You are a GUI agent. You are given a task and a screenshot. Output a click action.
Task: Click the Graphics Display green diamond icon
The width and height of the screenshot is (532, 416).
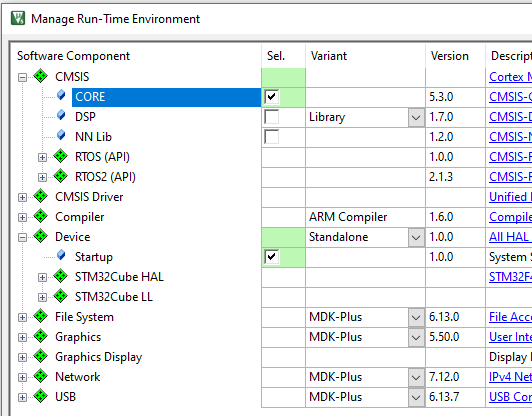[41, 356]
